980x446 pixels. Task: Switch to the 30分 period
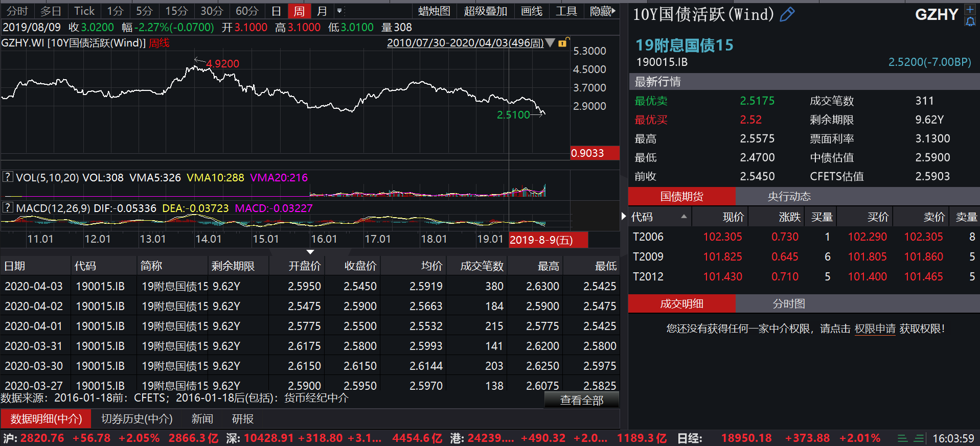[212, 11]
